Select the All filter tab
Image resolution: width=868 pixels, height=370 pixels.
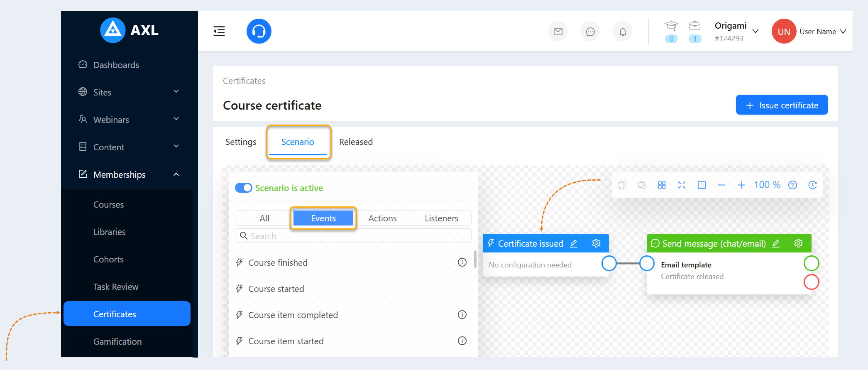264,218
